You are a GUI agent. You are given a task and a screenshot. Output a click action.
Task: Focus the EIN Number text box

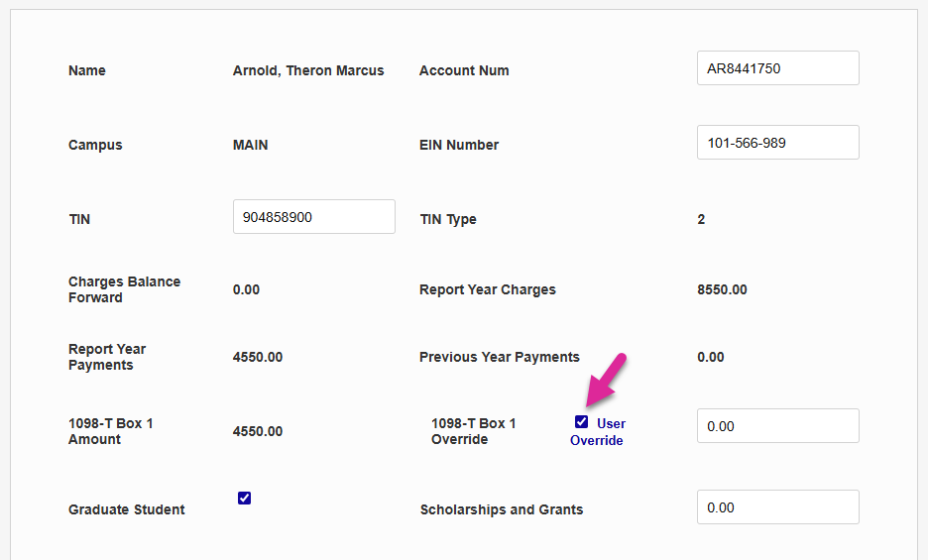point(777,143)
